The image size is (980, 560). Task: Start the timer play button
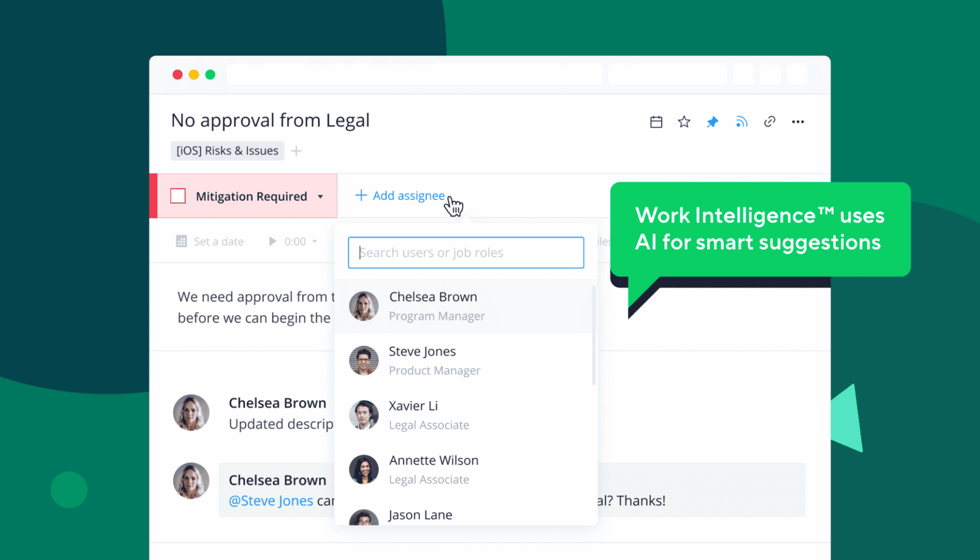(272, 241)
